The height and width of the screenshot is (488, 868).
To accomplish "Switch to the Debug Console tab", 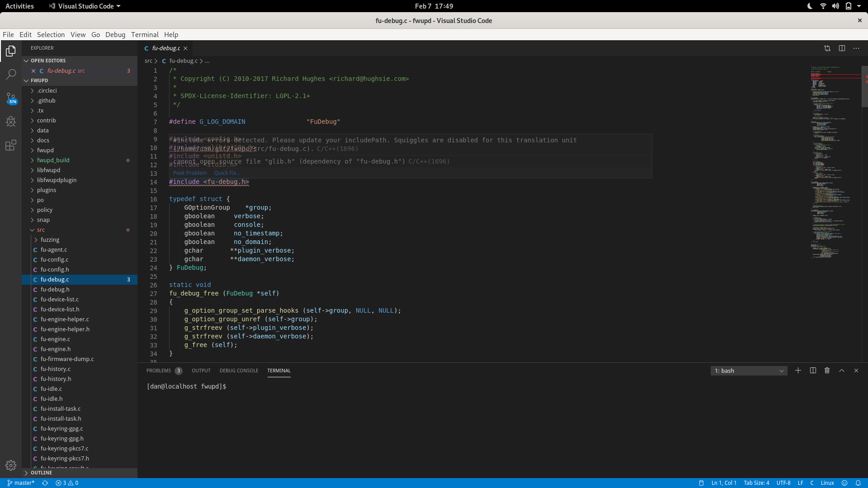I will pyautogui.click(x=239, y=371).
